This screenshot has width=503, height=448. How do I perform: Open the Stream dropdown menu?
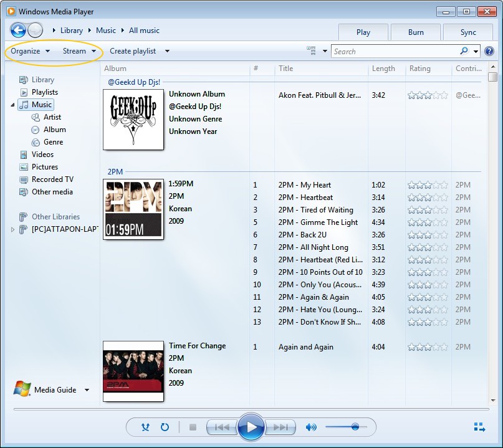click(x=79, y=51)
